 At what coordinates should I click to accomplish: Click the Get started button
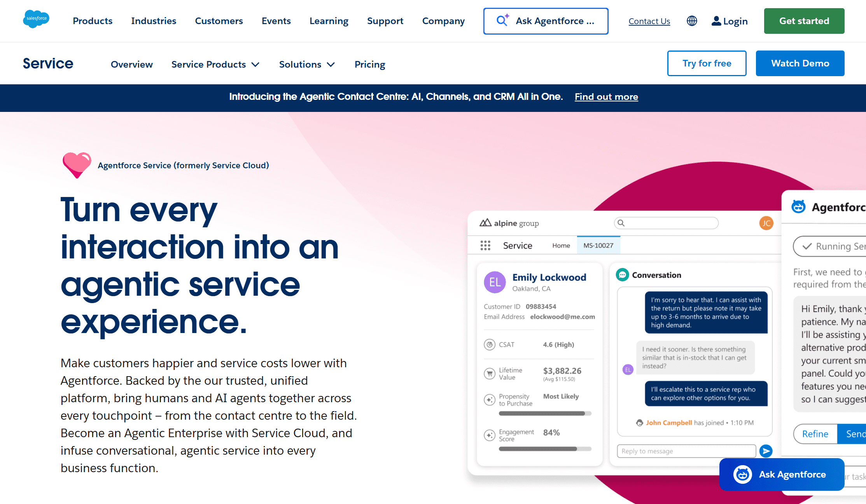(x=804, y=21)
